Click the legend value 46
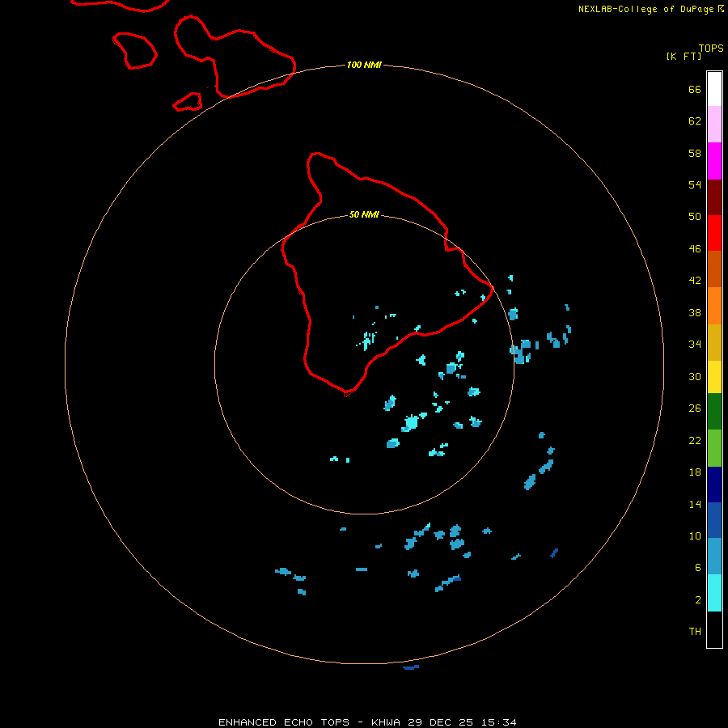This screenshot has height=728, width=728. [695, 249]
